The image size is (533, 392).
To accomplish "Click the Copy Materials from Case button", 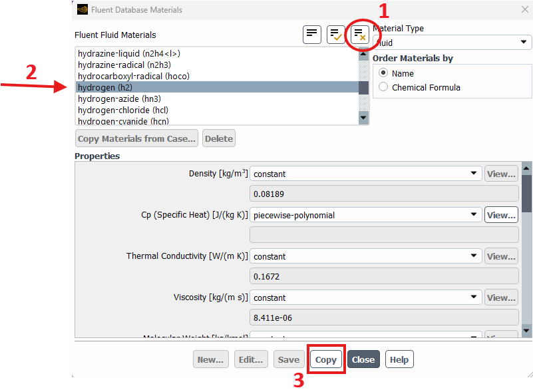I will tap(136, 138).
